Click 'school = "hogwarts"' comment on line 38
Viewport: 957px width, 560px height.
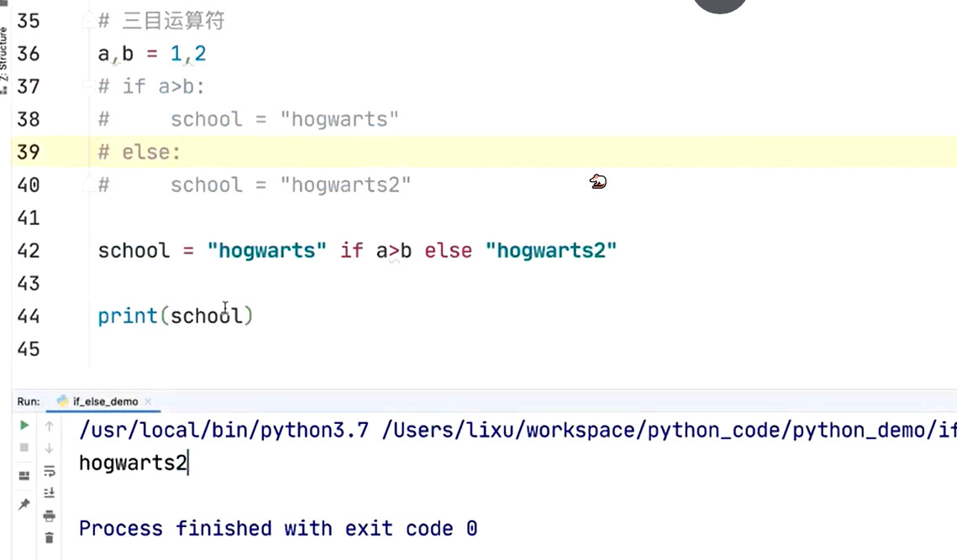tap(285, 119)
